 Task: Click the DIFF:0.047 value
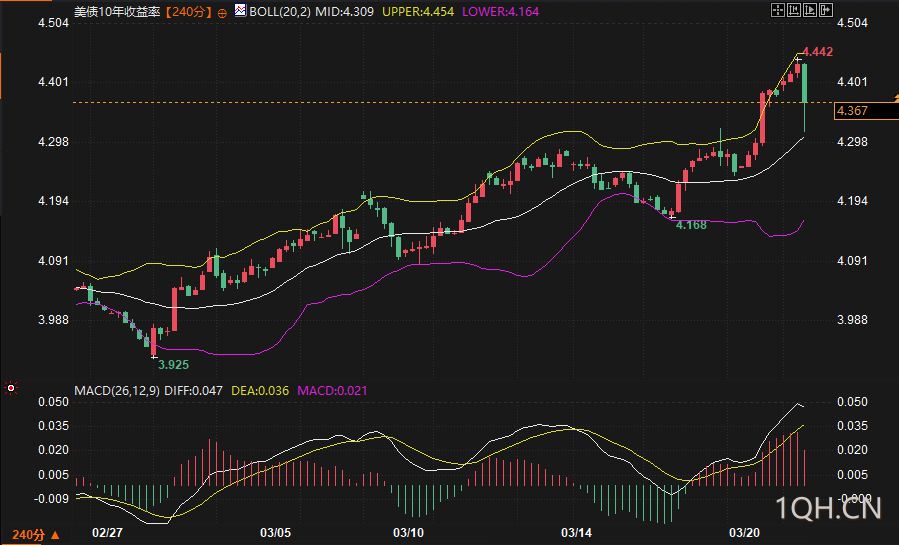(193, 391)
